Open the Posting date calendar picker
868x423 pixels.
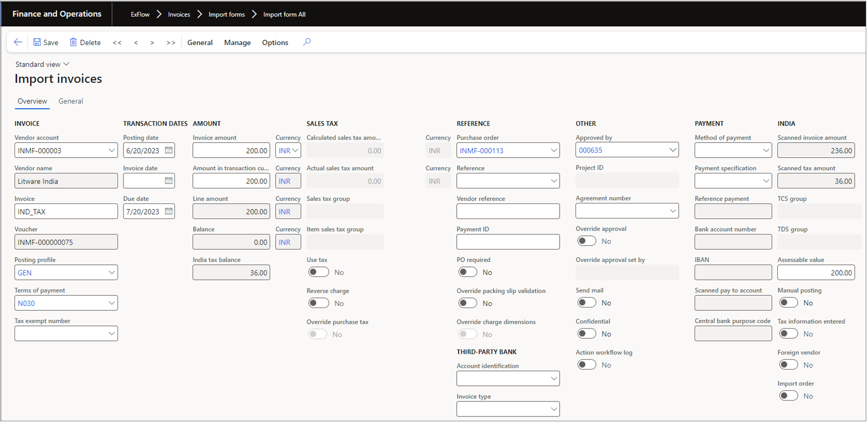[x=169, y=150]
